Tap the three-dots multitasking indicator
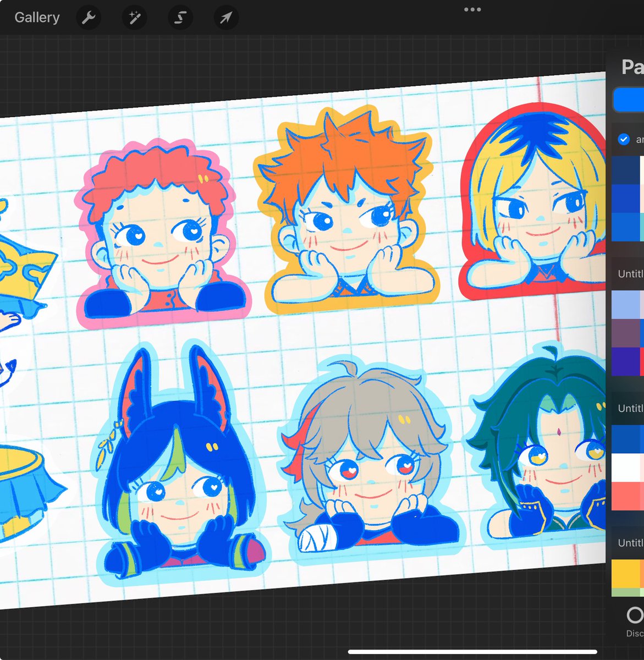Image resolution: width=644 pixels, height=660 pixels. (x=472, y=9)
